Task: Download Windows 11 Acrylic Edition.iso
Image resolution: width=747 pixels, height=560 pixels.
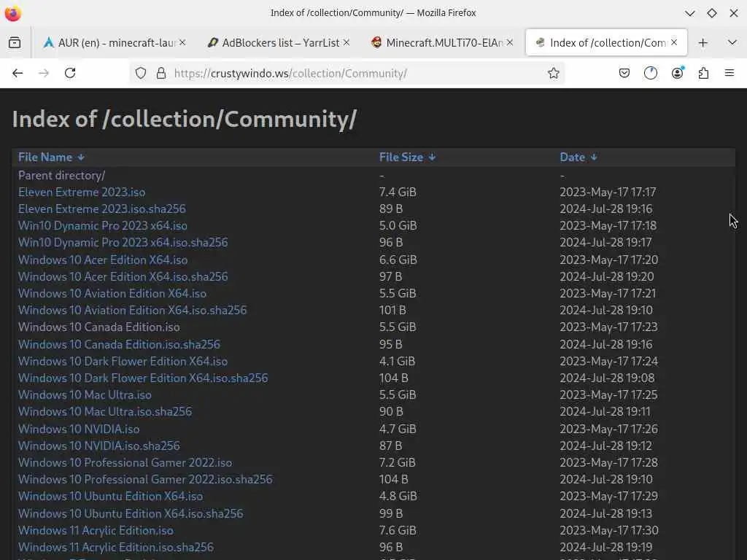Action: [96, 531]
